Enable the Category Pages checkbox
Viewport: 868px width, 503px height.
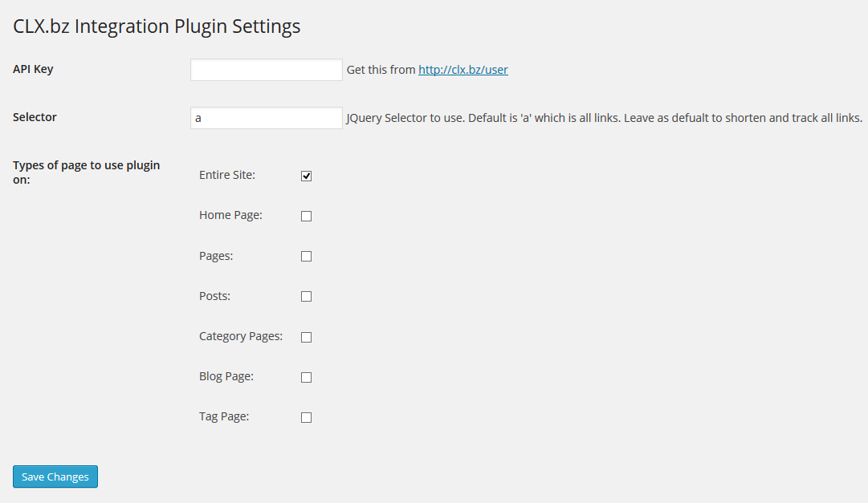pos(306,337)
